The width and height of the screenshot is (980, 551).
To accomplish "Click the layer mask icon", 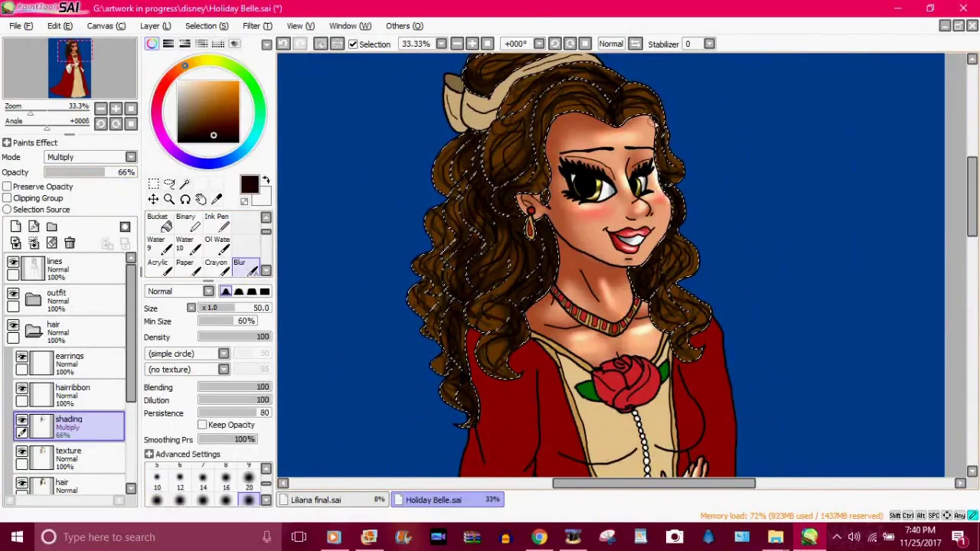I will 125,227.
